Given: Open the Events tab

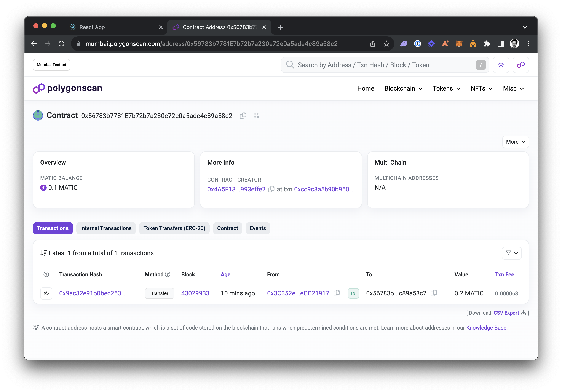Looking at the screenshot, I should point(258,228).
